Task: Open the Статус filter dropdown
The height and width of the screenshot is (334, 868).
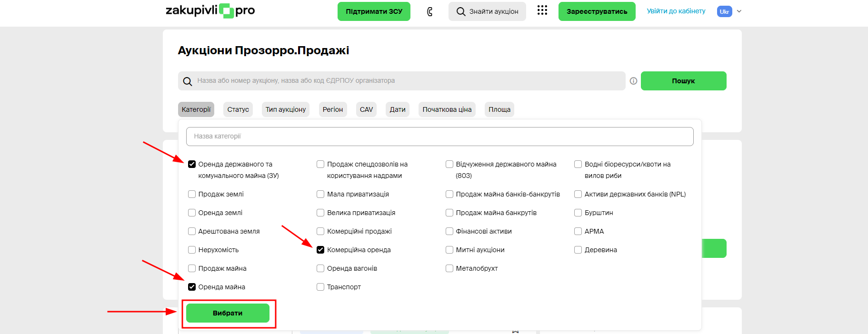Action: click(238, 109)
